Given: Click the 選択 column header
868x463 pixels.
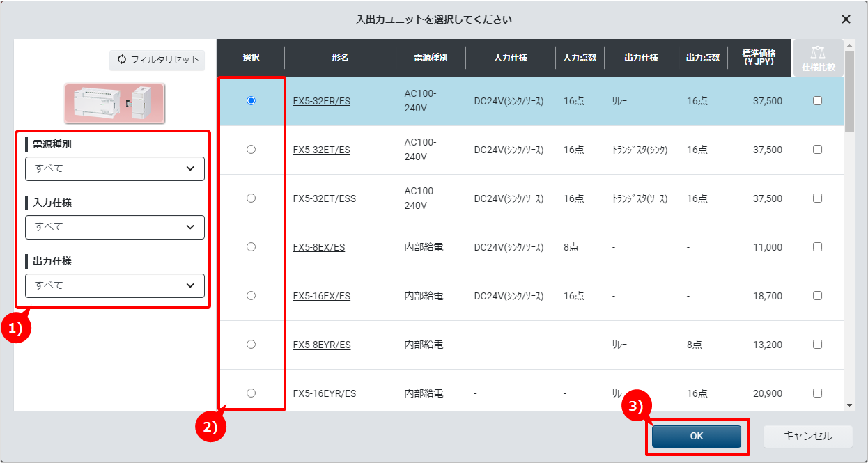Looking at the screenshot, I should [251, 58].
